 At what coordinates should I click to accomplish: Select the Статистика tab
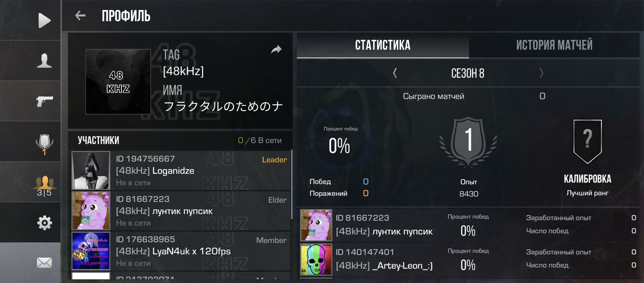tap(383, 45)
